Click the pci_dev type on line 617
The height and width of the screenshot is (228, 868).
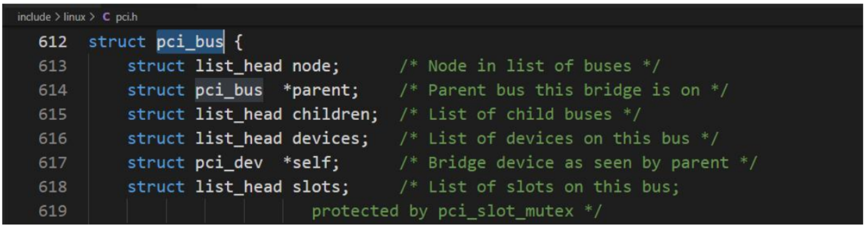[x=229, y=162]
